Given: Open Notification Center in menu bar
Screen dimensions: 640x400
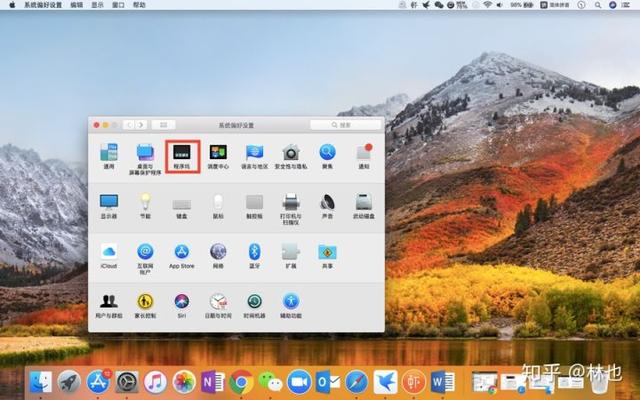Looking at the screenshot, I should tap(626, 5).
